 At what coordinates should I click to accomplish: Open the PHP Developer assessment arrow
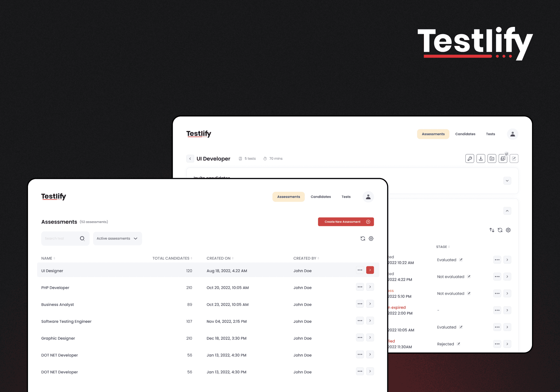[x=370, y=287]
